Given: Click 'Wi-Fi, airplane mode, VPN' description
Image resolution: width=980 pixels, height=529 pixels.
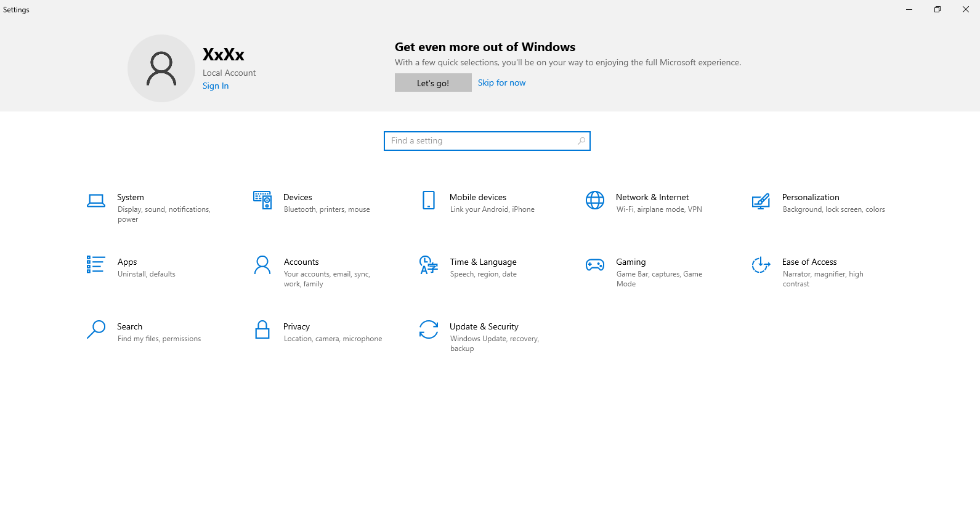Looking at the screenshot, I should [x=659, y=209].
